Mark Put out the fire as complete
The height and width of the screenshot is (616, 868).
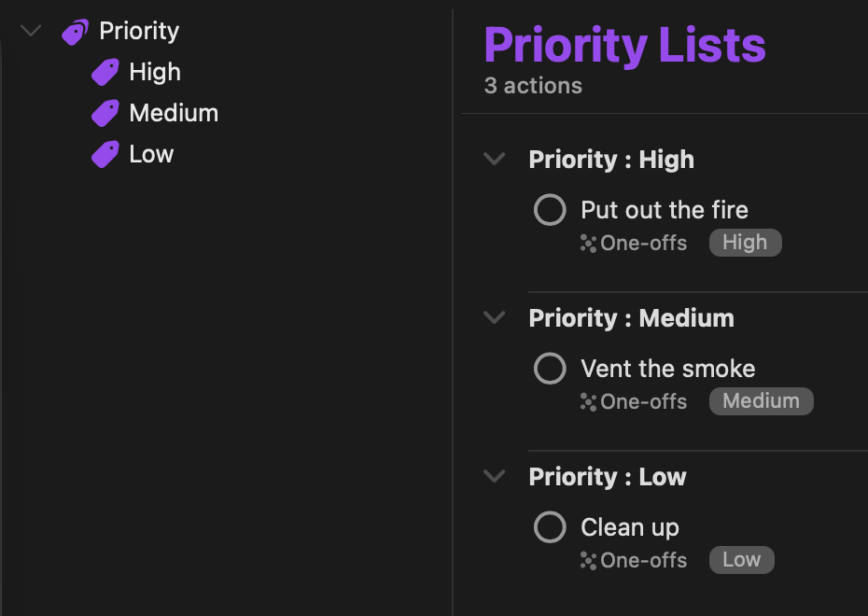pyautogui.click(x=550, y=210)
